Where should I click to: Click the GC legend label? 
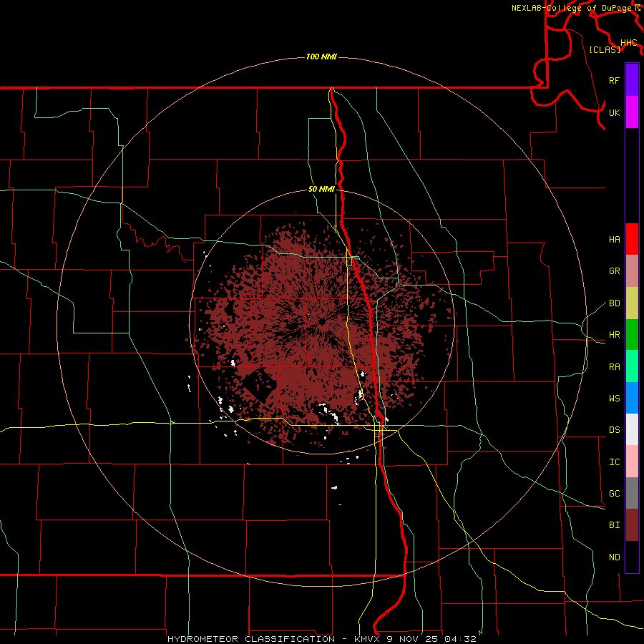[x=614, y=494]
